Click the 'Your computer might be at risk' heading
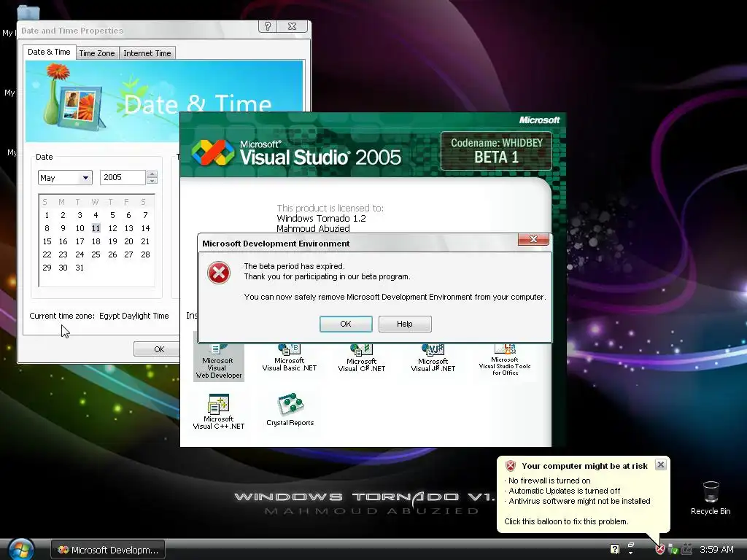Screen dimensions: 747x560 click(x=584, y=466)
